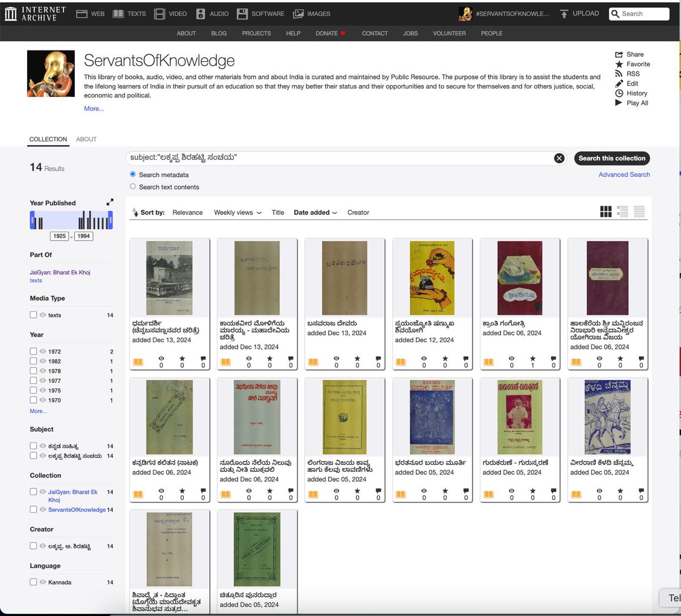Viewport: 681px width, 616px height.
Task: Open the yellow cover book added Dec 12, 2024
Action: pyautogui.click(x=432, y=278)
